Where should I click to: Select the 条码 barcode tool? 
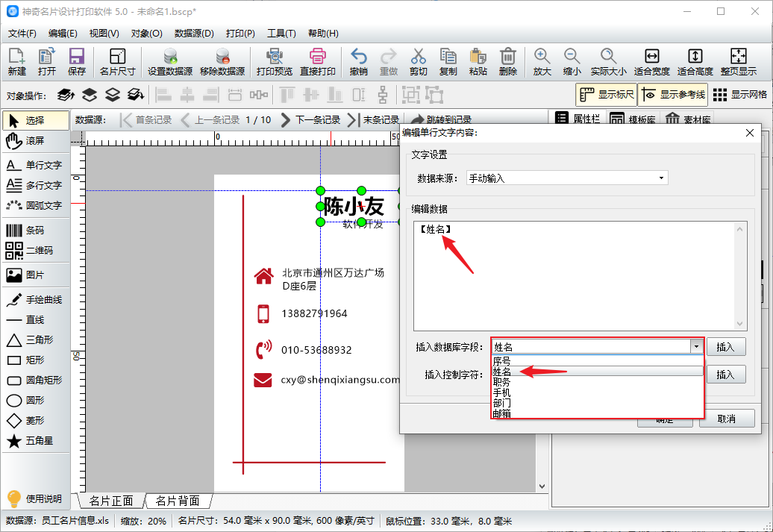pos(36,231)
